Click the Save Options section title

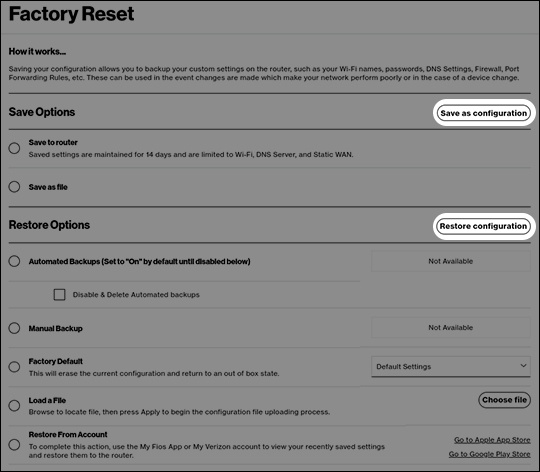pos(42,112)
